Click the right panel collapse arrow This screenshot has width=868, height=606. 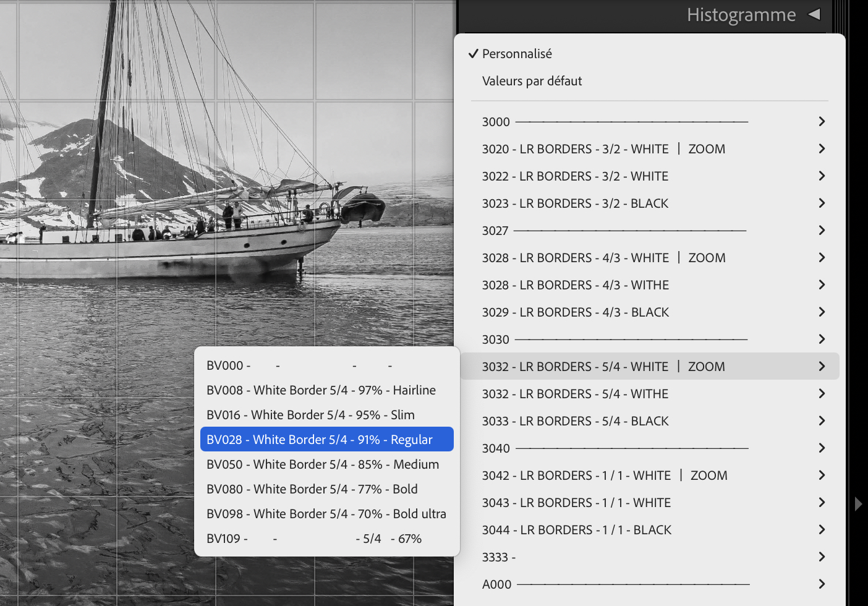tap(857, 504)
